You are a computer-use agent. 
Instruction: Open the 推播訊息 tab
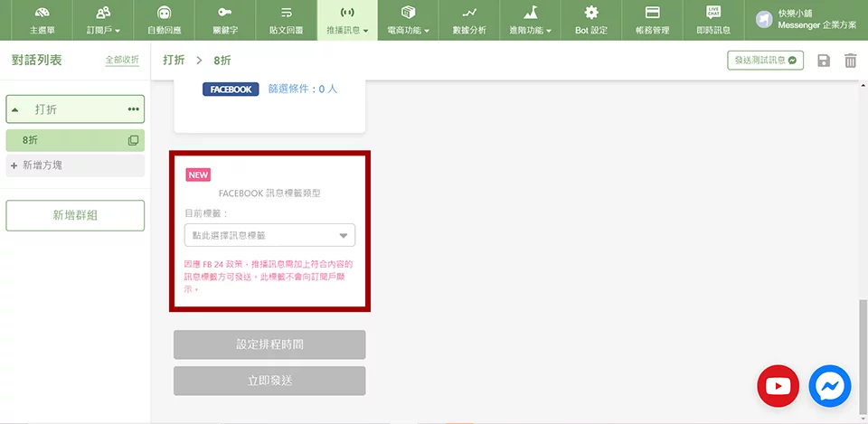(x=347, y=20)
